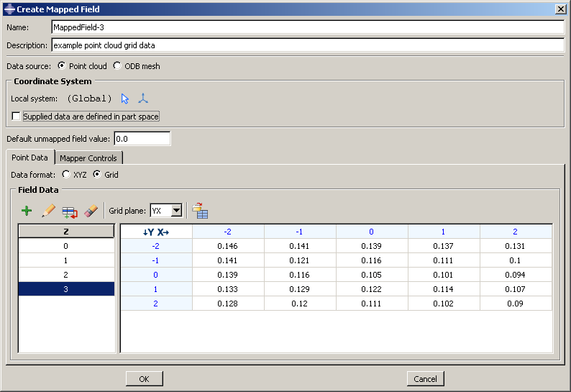Click Y row header -2
This screenshot has width=571, height=392.
156,246
